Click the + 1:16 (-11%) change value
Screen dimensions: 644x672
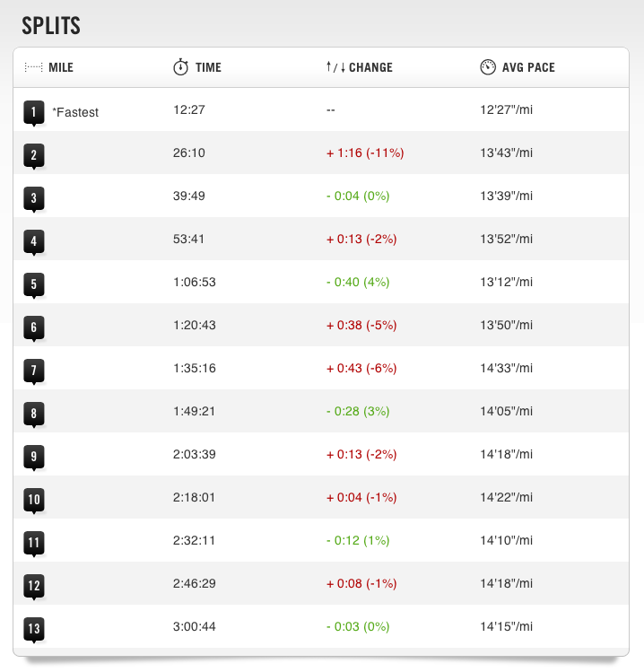[x=365, y=153]
